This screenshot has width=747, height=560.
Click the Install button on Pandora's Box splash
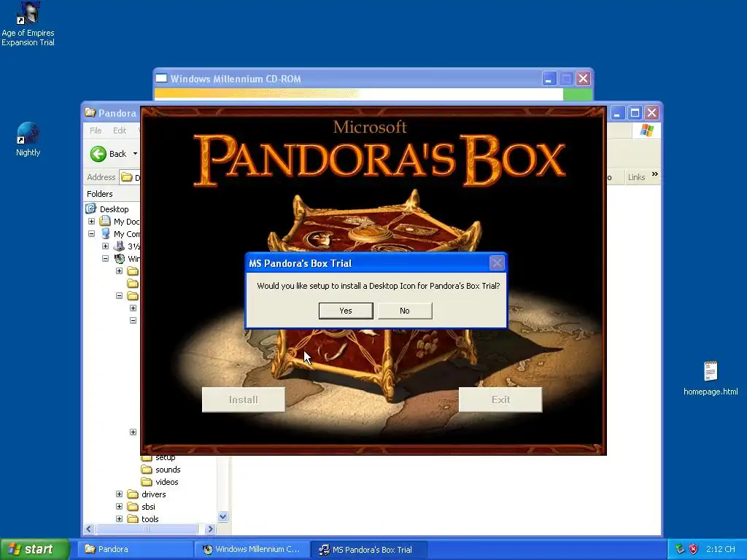(244, 400)
